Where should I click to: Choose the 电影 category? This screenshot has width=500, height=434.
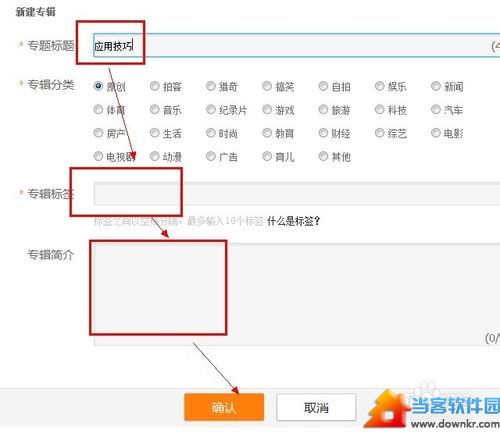(436, 133)
